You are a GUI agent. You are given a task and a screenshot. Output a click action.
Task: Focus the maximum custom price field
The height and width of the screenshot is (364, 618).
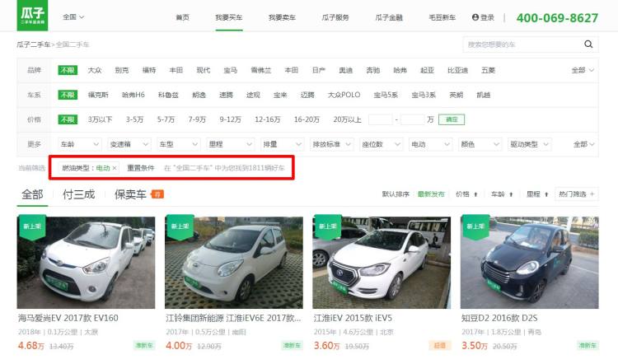pos(413,119)
